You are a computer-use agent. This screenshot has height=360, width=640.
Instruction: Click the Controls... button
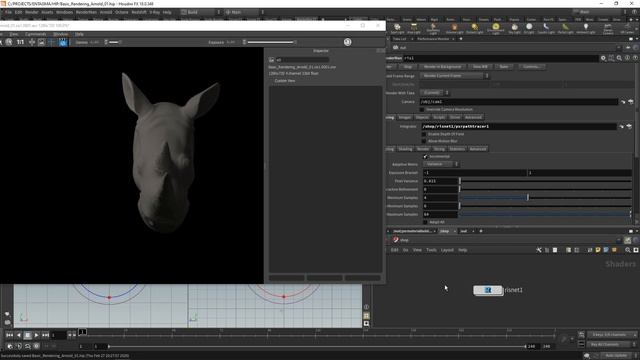[x=531, y=67]
